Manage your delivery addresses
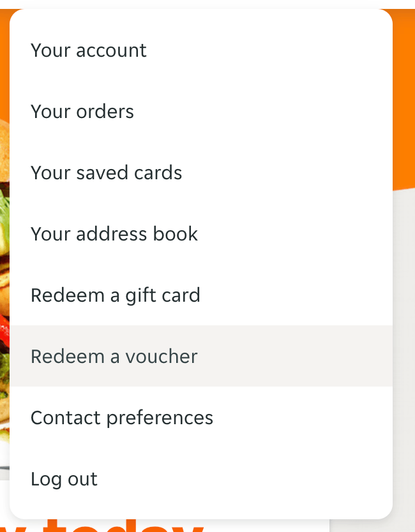The height and width of the screenshot is (532, 415). click(114, 233)
